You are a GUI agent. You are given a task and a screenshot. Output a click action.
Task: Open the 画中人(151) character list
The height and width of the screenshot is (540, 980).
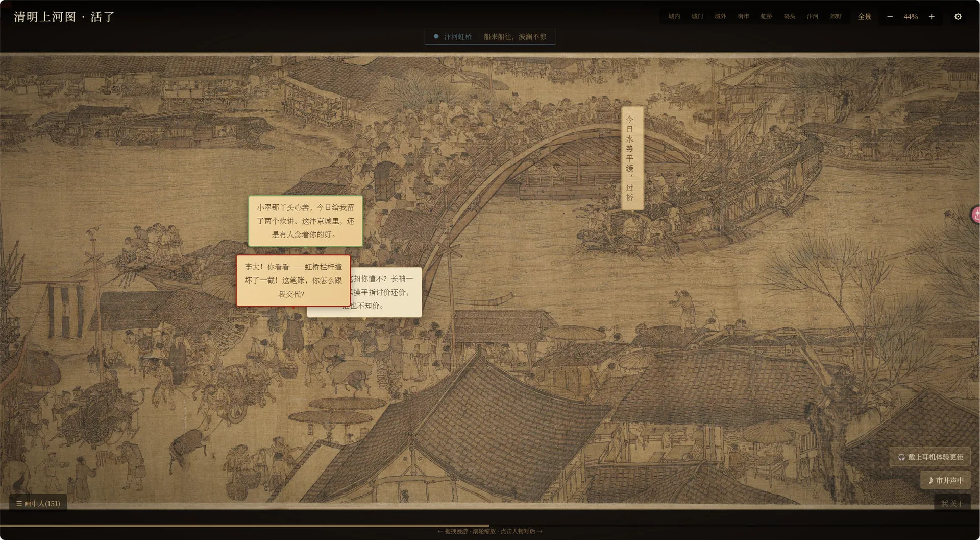(x=38, y=503)
